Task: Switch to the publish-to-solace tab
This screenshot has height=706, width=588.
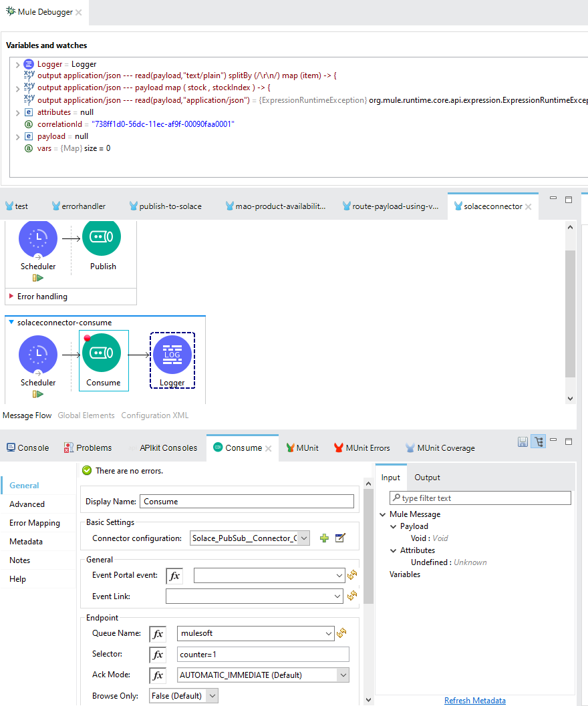Action: point(165,206)
